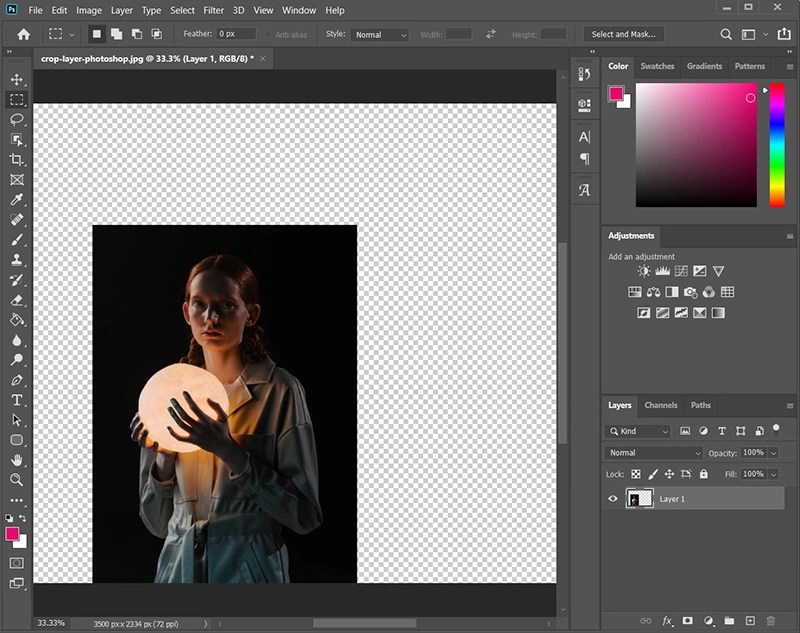Viewport: 800px width, 633px height.
Task: Activate the Crop tool
Action: tap(16, 160)
